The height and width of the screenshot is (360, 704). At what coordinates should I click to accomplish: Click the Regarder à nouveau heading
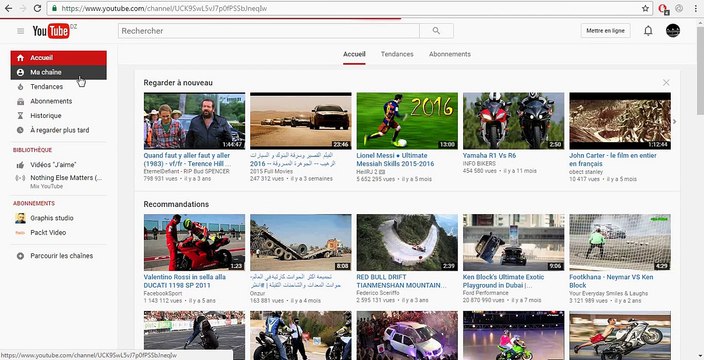click(x=178, y=83)
